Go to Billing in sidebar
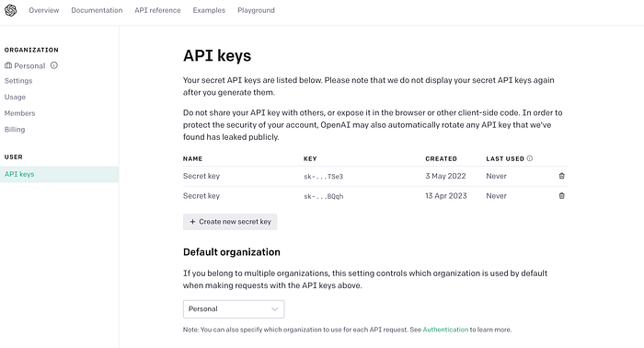Screen dimensions: 644x348 tap(15, 130)
